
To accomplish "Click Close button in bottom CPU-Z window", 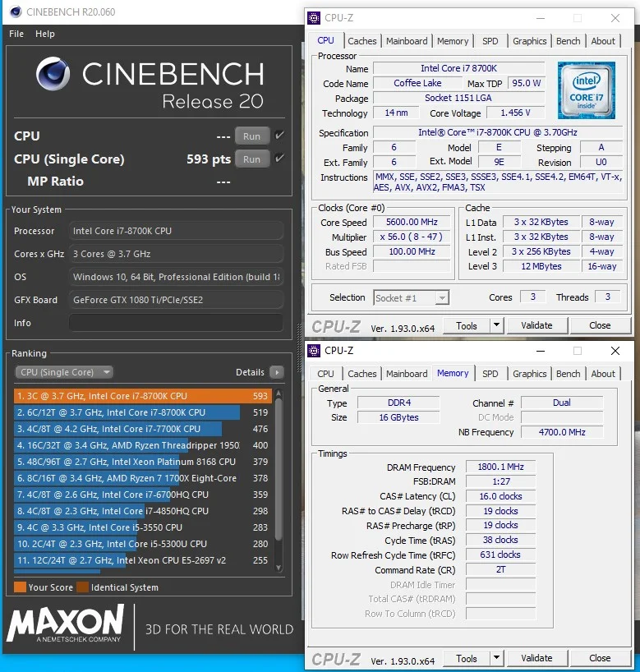I will point(600,658).
